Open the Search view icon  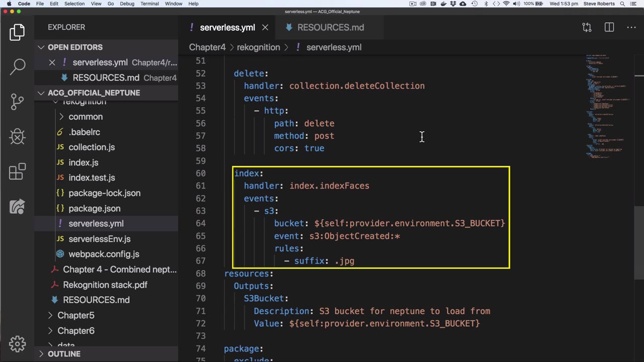pyautogui.click(x=18, y=66)
